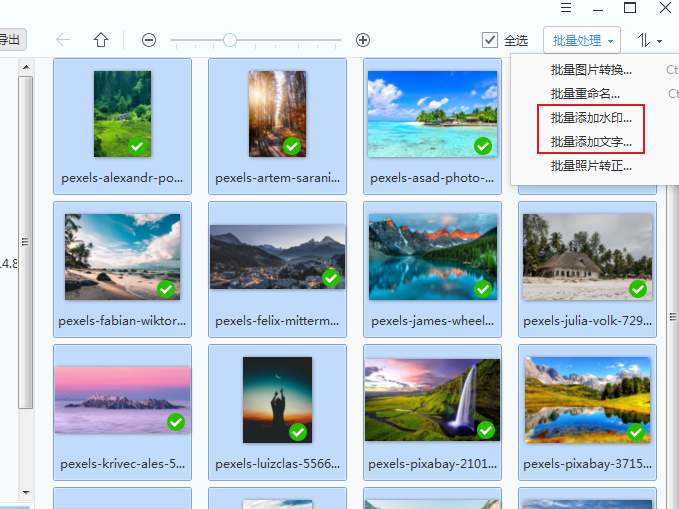The width and height of the screenshot is (679, 509).
Task: Uncheck green checkmark on pexels-felix-mitterm image
Action: (x=331, y=278)
